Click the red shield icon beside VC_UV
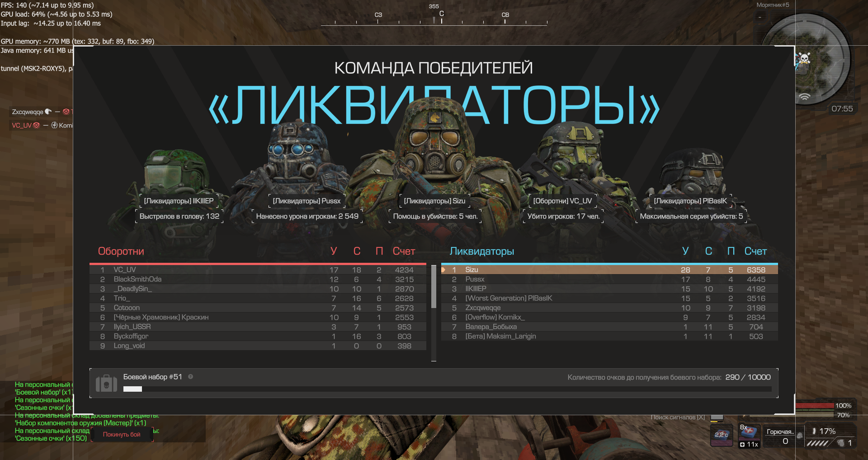This screenshot has width=868, height=460. point(37,125)
